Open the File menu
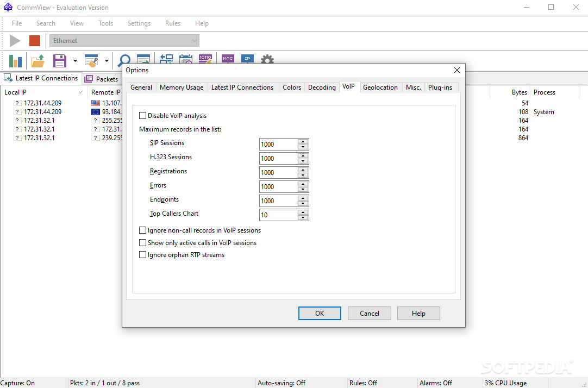588x388 pixels. (x=17, y=23)
